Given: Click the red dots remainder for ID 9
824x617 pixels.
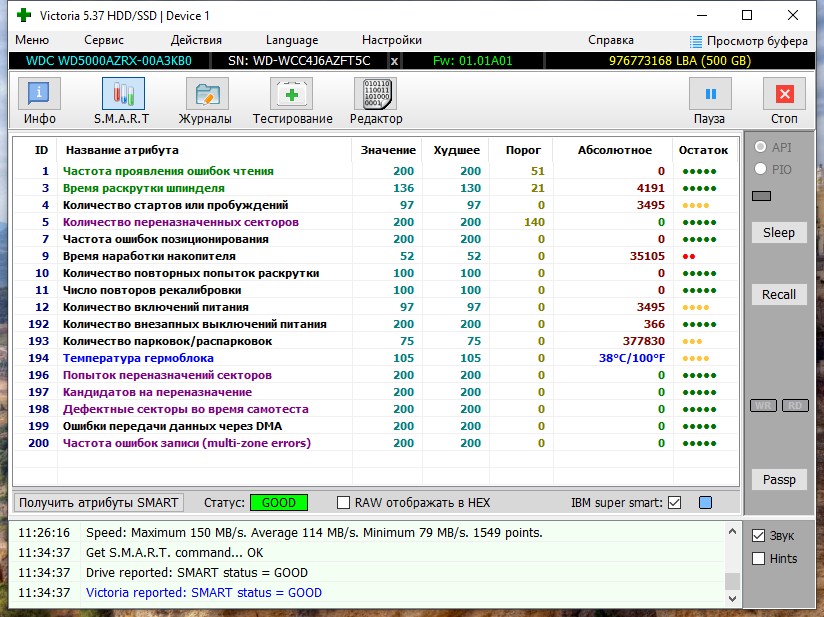Looking at the screenshot, I should click(689, 256).
